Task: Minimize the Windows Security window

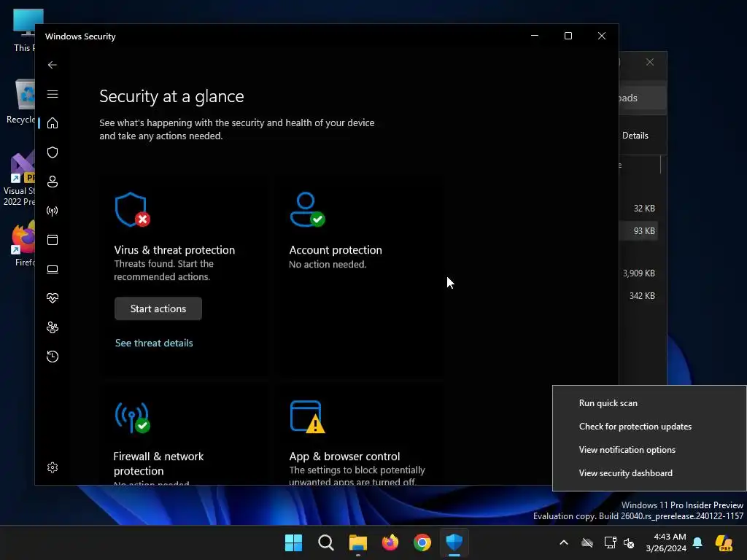Action: point(535,36)
